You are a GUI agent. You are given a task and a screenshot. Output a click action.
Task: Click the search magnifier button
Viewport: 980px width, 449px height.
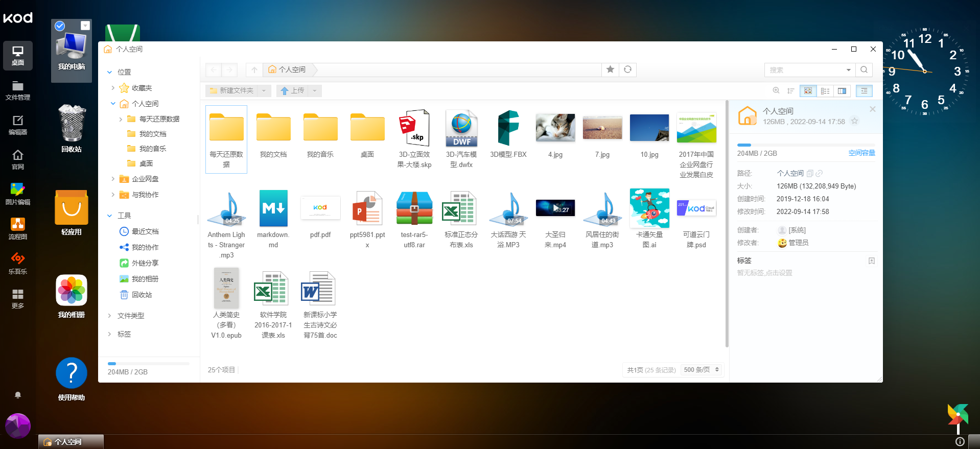pos(864,70)
